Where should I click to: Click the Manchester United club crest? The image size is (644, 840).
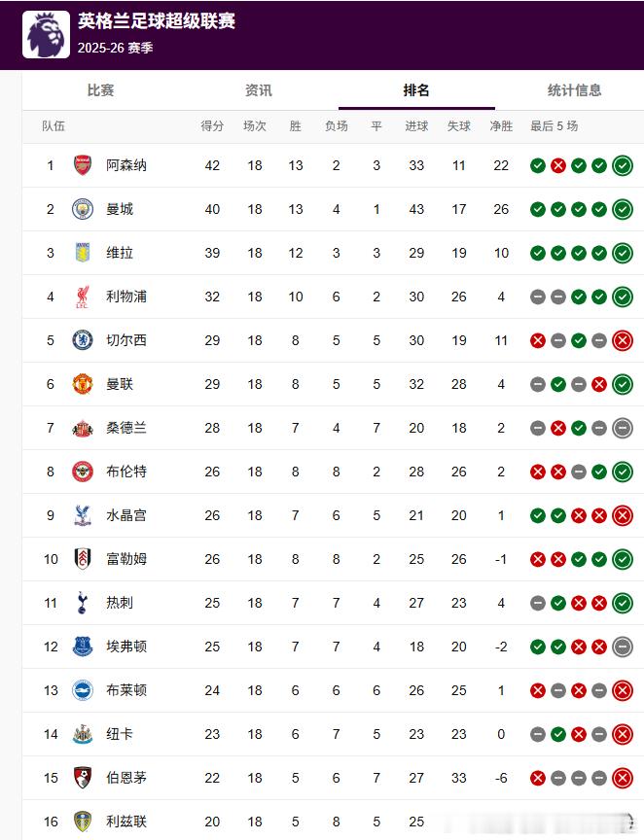tap(83, 384)
